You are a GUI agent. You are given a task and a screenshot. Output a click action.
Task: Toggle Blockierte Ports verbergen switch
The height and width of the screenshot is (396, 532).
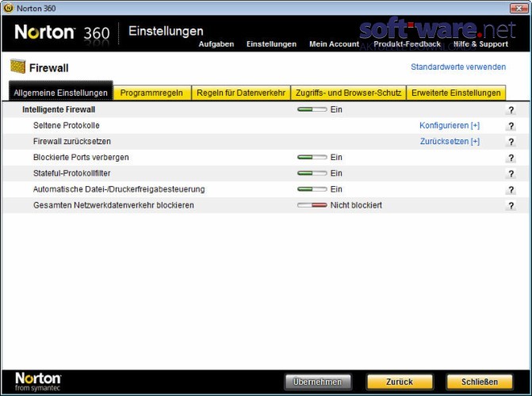click(312, 158)
